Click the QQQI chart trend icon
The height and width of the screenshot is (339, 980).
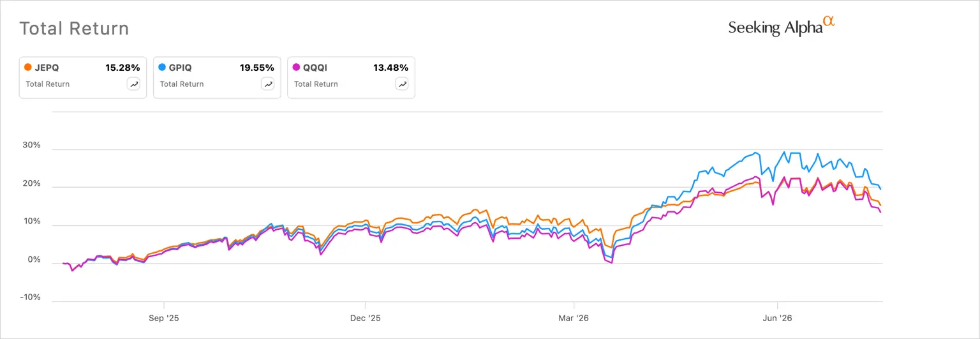[x=402, y=84]
